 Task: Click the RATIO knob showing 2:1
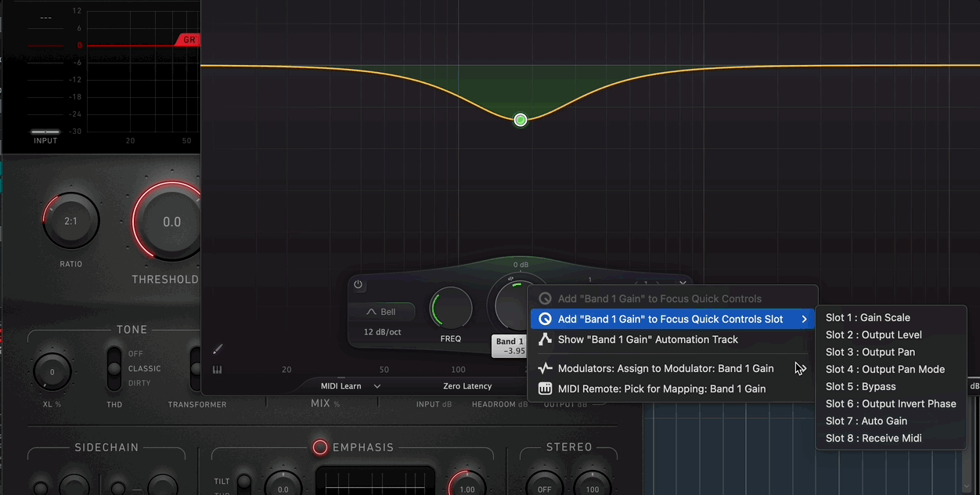point(70,222)
